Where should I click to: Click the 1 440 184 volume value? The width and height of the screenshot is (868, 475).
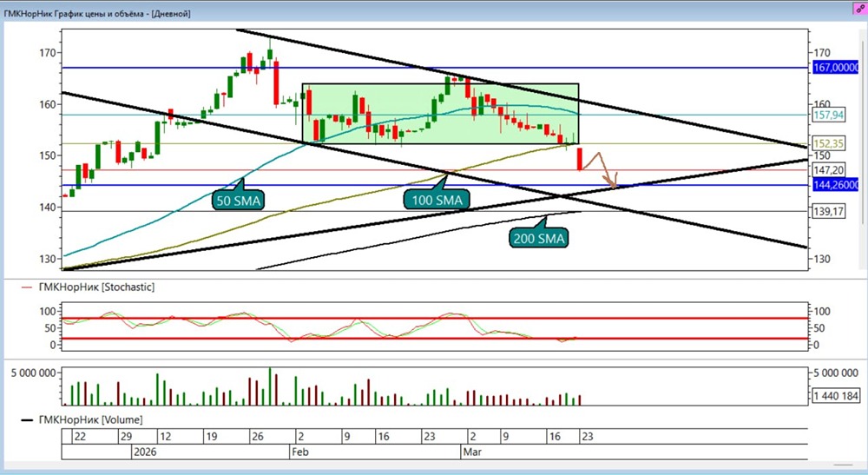click(x=836, y=396)
